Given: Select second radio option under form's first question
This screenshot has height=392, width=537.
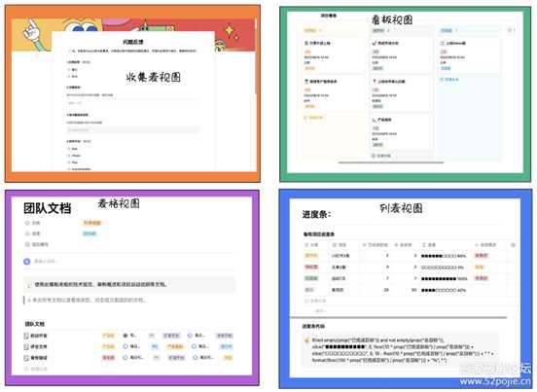Looking at the screenshot, I should [69, 76].
